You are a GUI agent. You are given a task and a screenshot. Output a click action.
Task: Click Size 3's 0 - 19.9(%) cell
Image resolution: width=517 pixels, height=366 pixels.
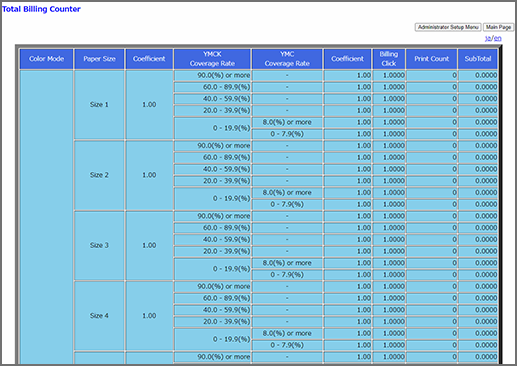212,269
